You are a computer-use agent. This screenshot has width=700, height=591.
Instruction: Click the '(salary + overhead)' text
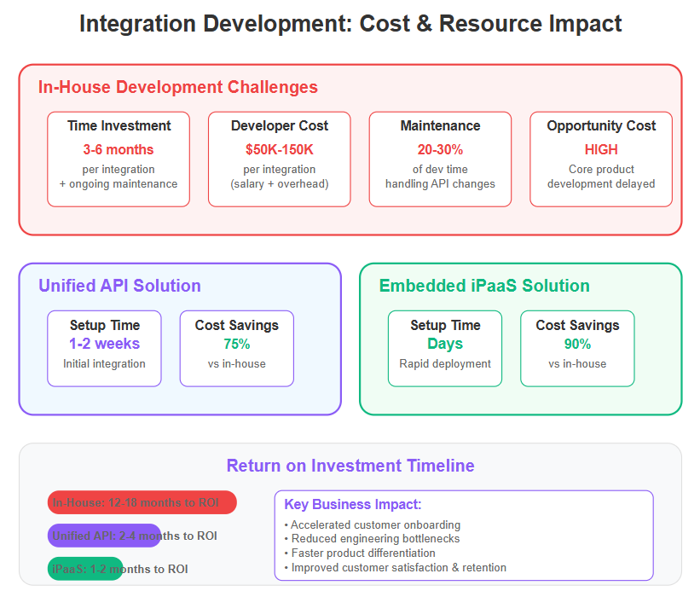pos(280,184)
